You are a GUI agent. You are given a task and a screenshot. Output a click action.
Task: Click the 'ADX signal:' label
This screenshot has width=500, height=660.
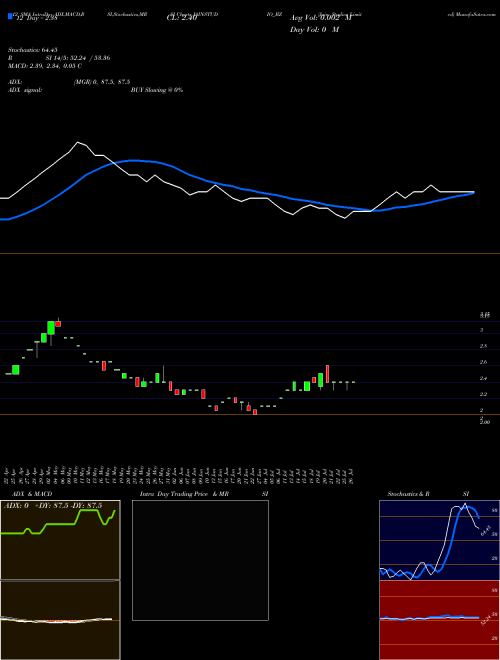25,90
